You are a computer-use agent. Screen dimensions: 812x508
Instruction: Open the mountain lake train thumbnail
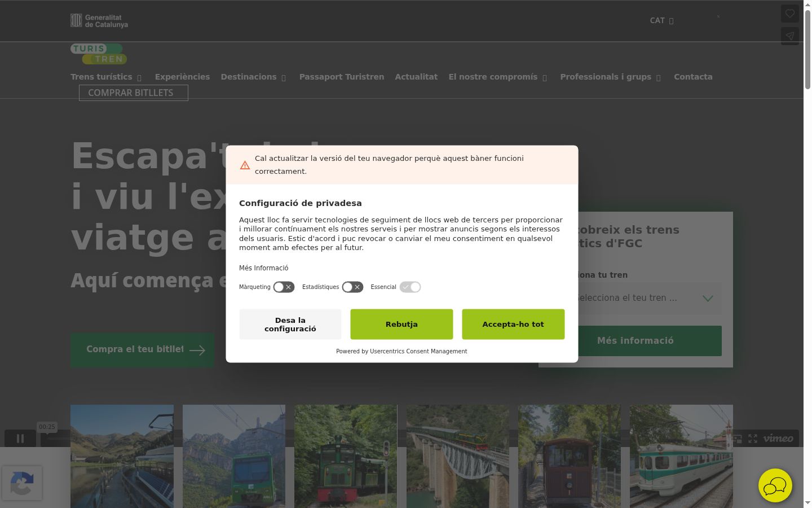coord(122,456)
